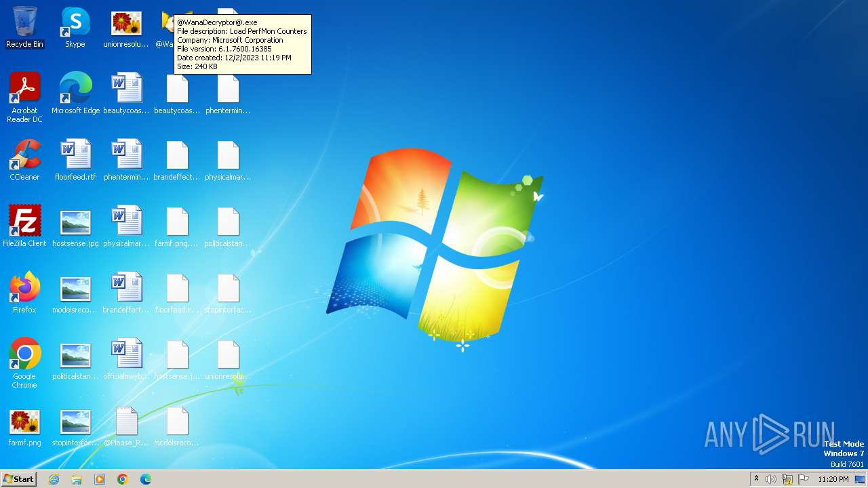Viewport: 868px width, 488px height.
Task: Open the Google Chrome desktop shortcut
Action: pos(24,363)
